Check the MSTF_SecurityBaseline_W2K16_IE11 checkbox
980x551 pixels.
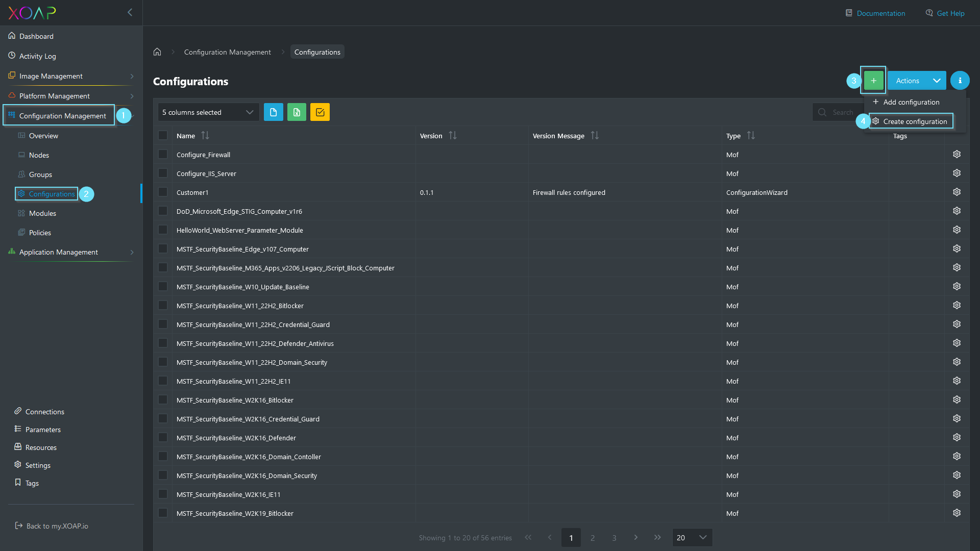pyautogui.click(x=163, y=494)
